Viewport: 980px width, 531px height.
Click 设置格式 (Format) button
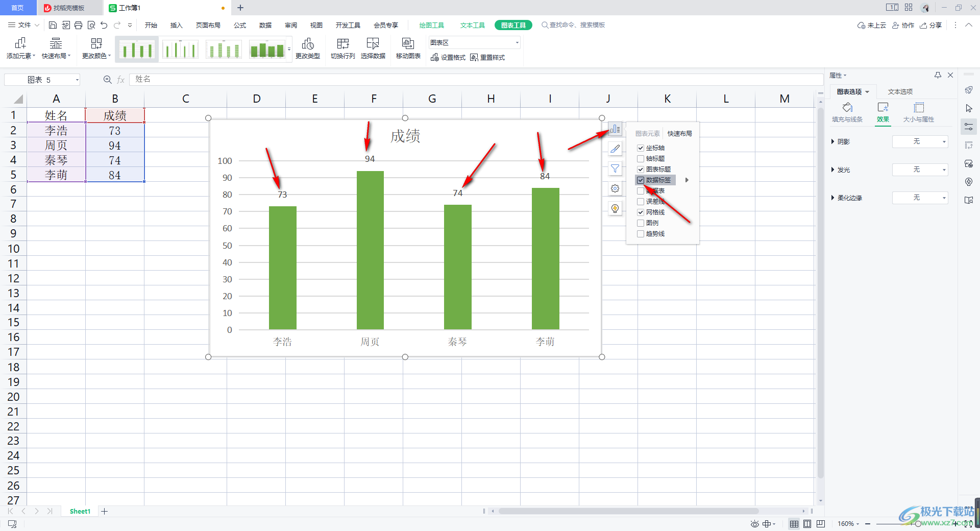pyautogui.click(x=448, y=58)
